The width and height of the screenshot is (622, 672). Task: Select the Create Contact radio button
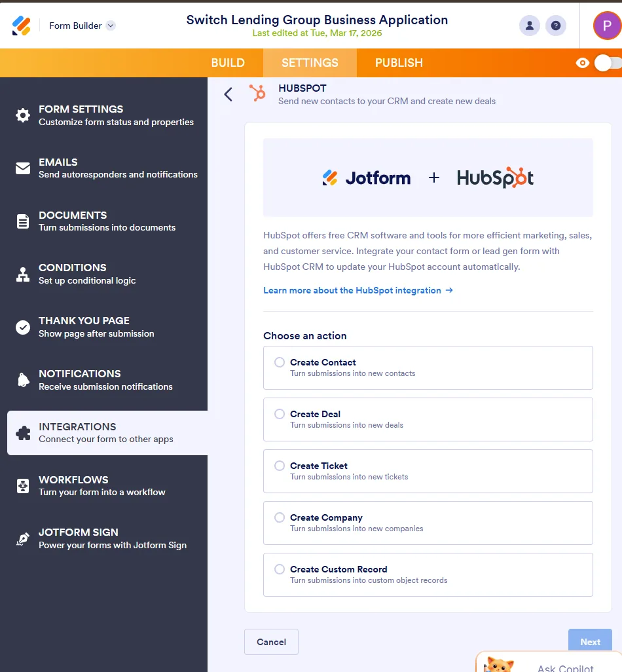click(x=280, y=362)
